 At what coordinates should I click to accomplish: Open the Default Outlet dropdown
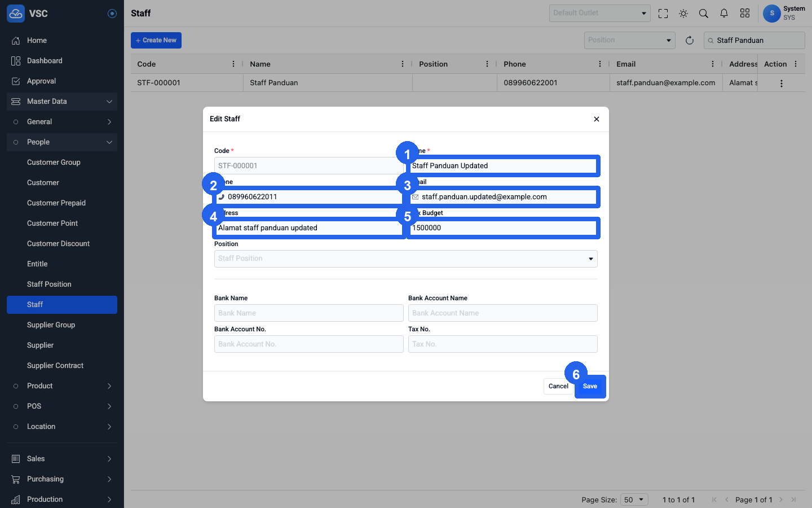[x=600, y=13]
